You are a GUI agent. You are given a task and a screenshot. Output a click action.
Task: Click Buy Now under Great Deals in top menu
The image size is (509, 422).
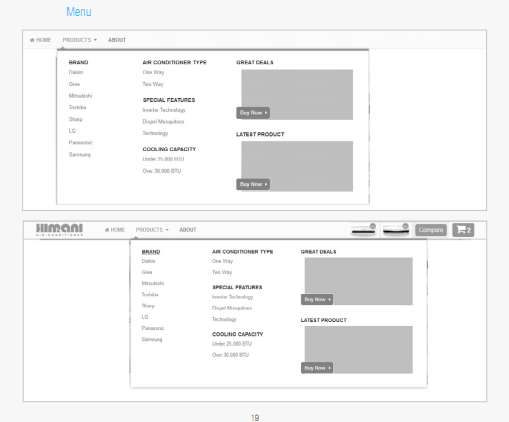coord(253,113)
